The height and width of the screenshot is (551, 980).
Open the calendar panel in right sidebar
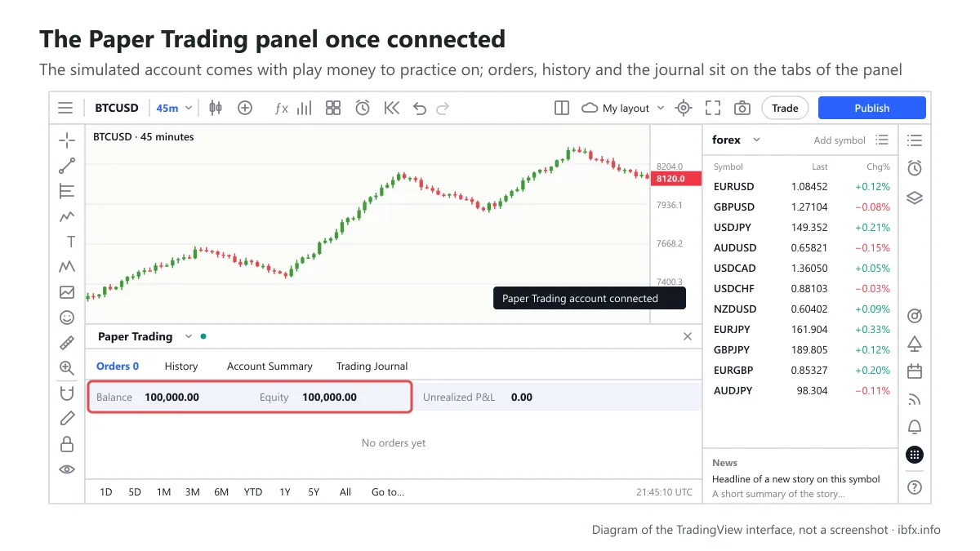pyautogui.click(x=915, y=371)
